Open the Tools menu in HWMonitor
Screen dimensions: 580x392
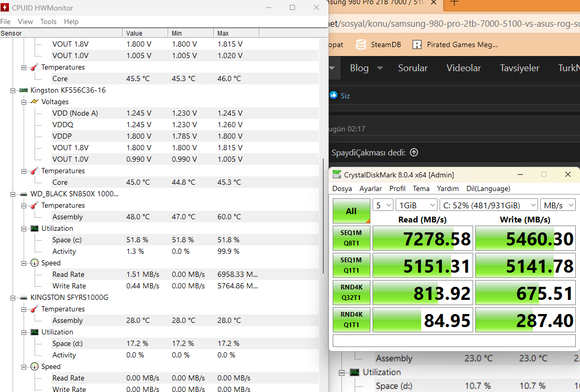48,21
